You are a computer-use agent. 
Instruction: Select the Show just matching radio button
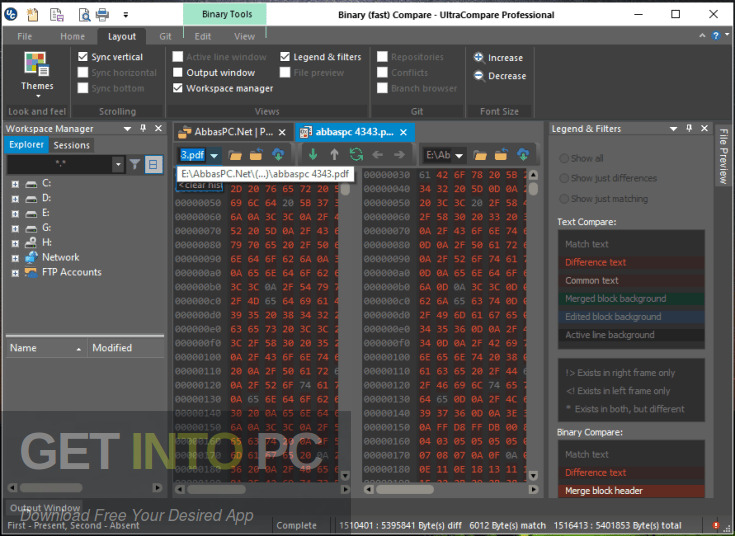coord(564,199)
